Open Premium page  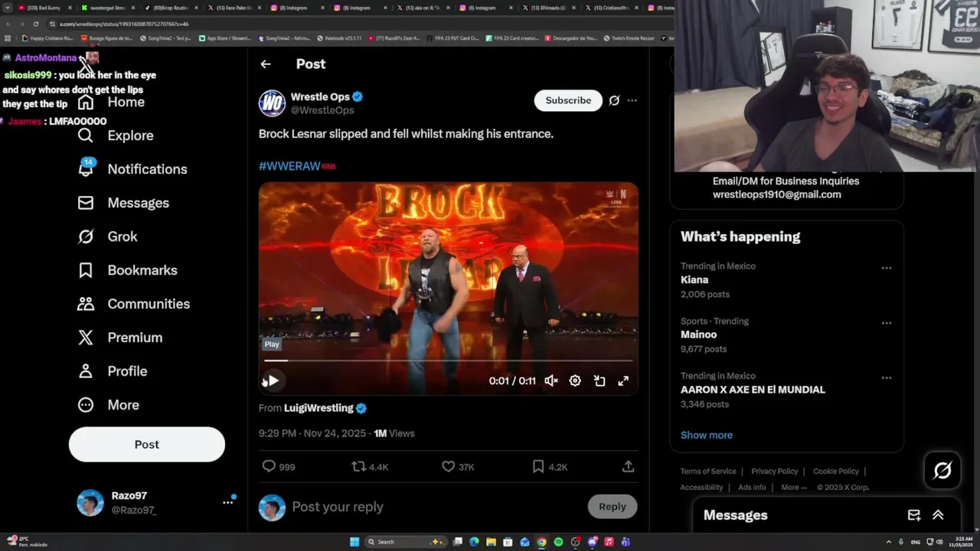click(119, 337)
